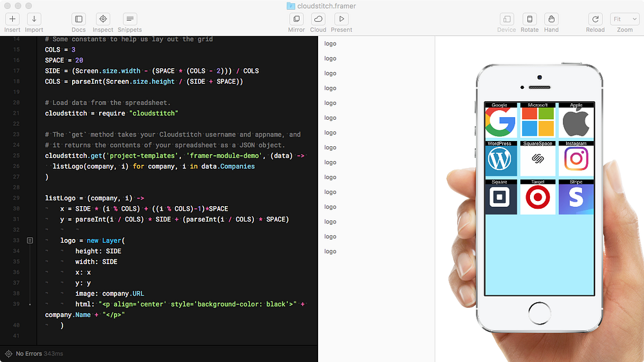Click 'COLS = 3' on line 15

60,50
